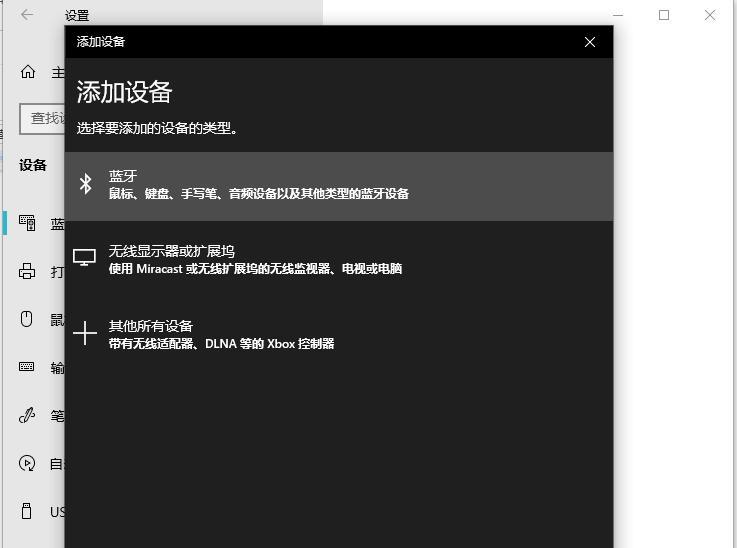The height and width of the screenshot is (548, 737).
Task: Open Printers sidebar icon
Action: point(27,271)
